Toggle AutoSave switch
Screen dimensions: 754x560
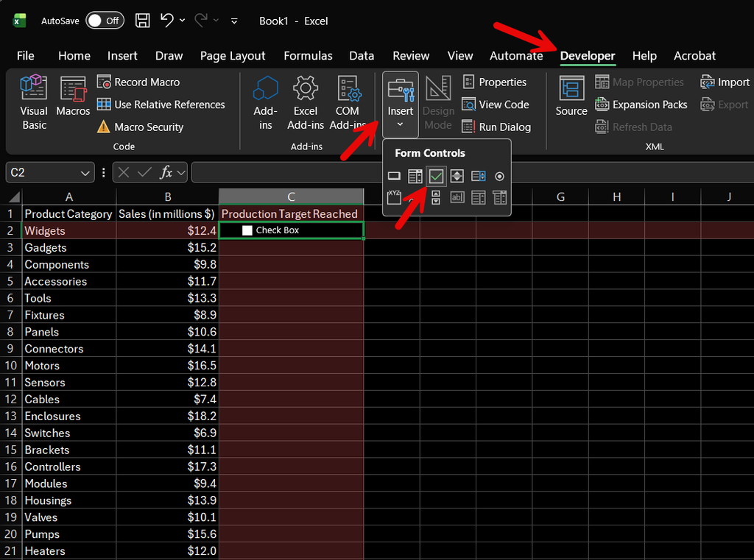105,21
